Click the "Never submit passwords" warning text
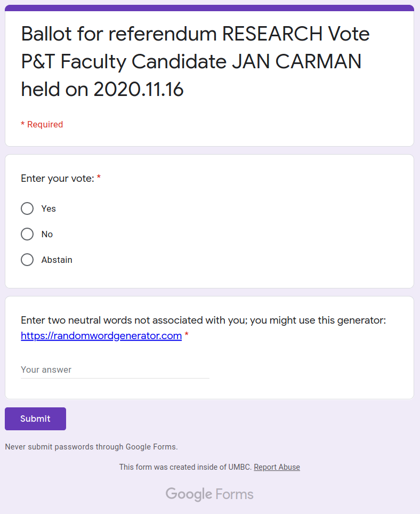This screenshot has height=514, width=420. click(91, 447)
